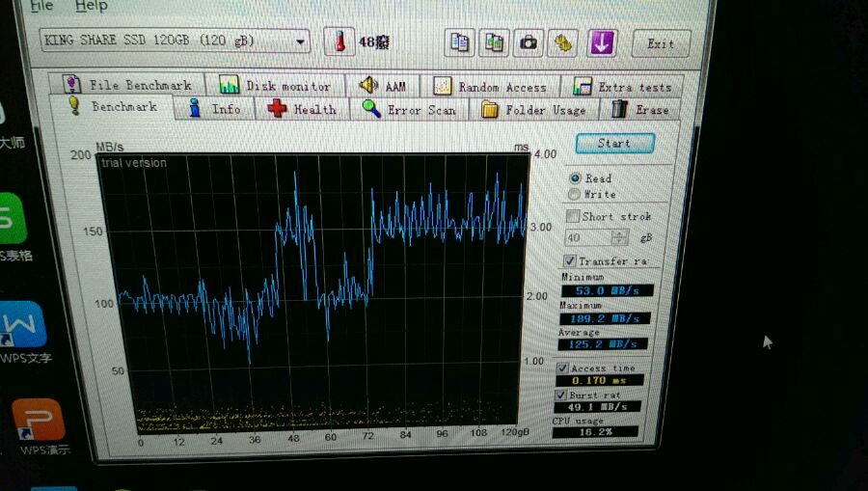Click the Folder Usage folder icon
Image resolution: width=868 pixels, height=491 pixels.
(x=489, y=109)
